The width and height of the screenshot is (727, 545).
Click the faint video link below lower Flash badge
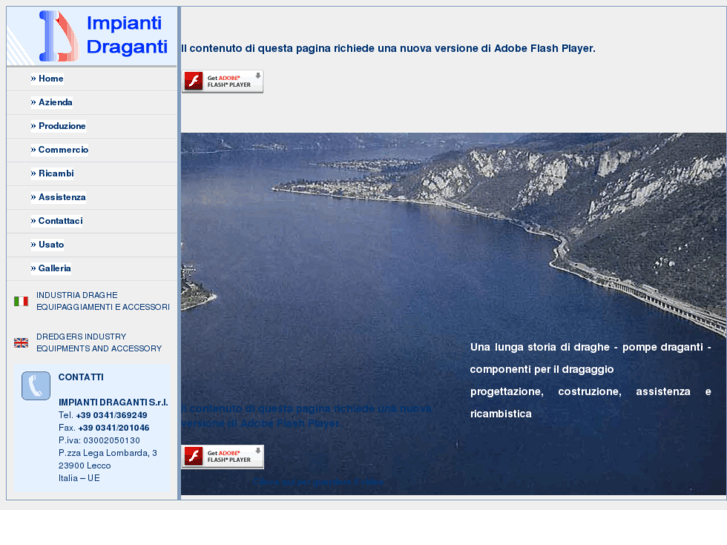pos(318,482)
